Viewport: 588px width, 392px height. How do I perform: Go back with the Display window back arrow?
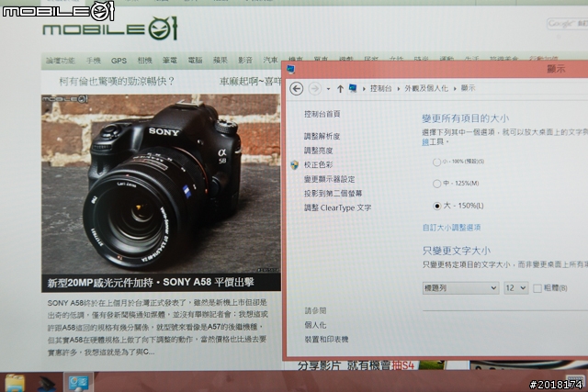[296, 89]
